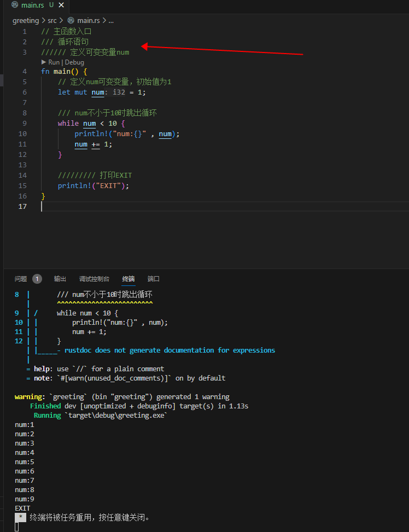
Task: Click Run code lens above fn main
Action: tap(54, 62)
